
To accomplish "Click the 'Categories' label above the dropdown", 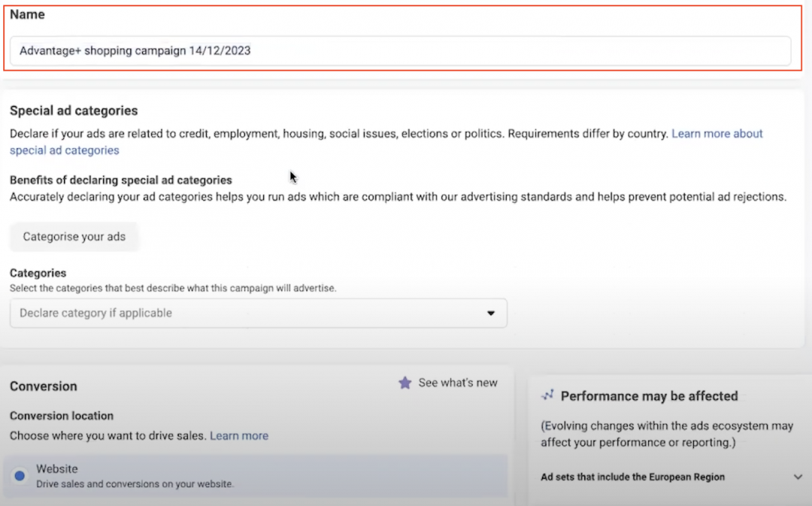I will pyautogui.click(x=38, y=273).
